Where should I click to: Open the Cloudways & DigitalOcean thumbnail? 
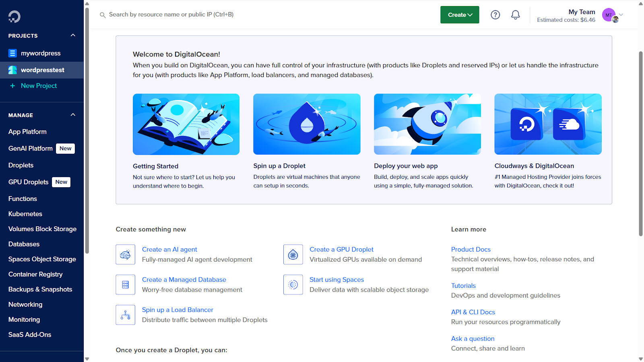coord(548,124)
